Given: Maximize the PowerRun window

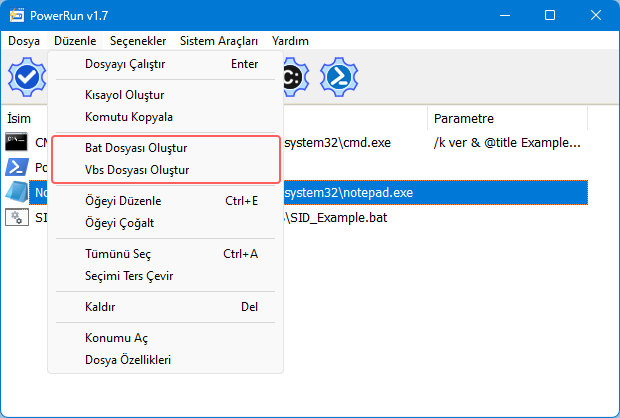Looking at the screenshot, I should point(550,15).
